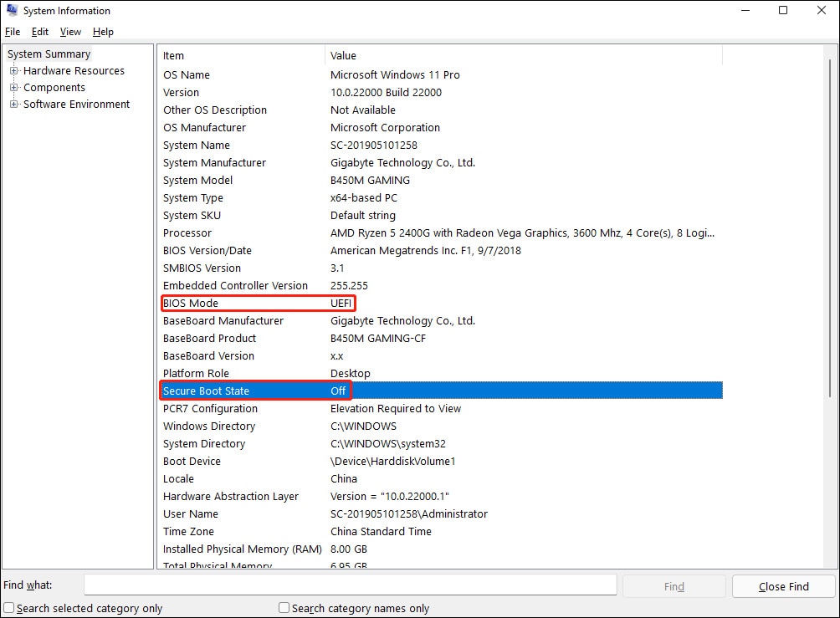Click the 8.00 GB value
This screenshot has width=840, height=618.
coord(348,549)
